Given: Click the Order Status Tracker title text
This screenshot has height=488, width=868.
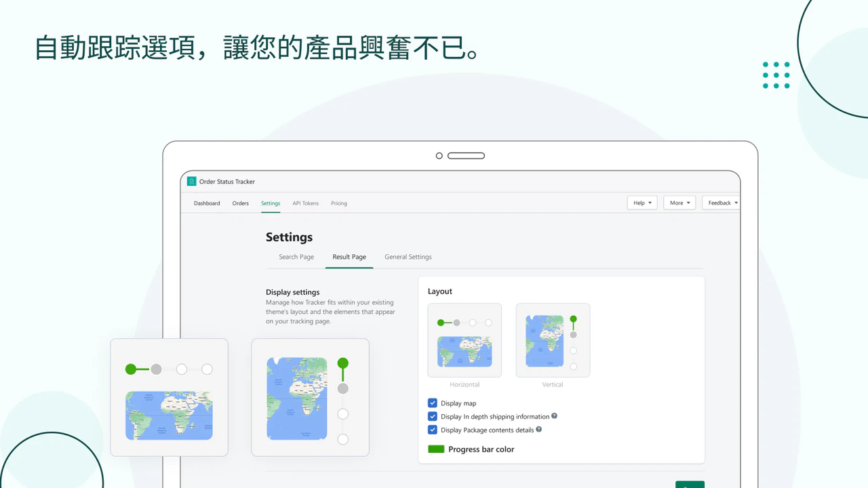Looking at the screenshot, I should click(x=227, y=182).
